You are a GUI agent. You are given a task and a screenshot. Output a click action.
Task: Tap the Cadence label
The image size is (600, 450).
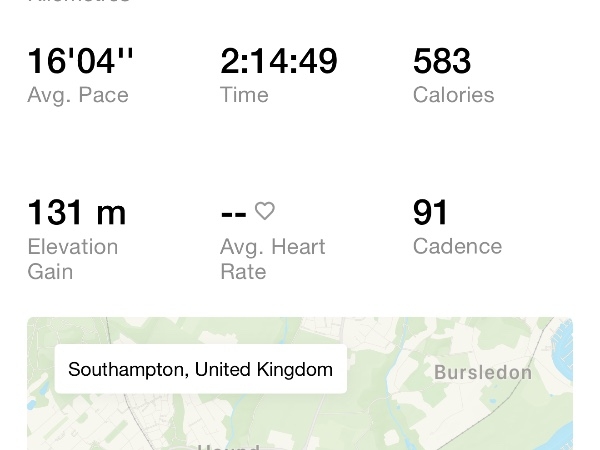click(457, 246)
